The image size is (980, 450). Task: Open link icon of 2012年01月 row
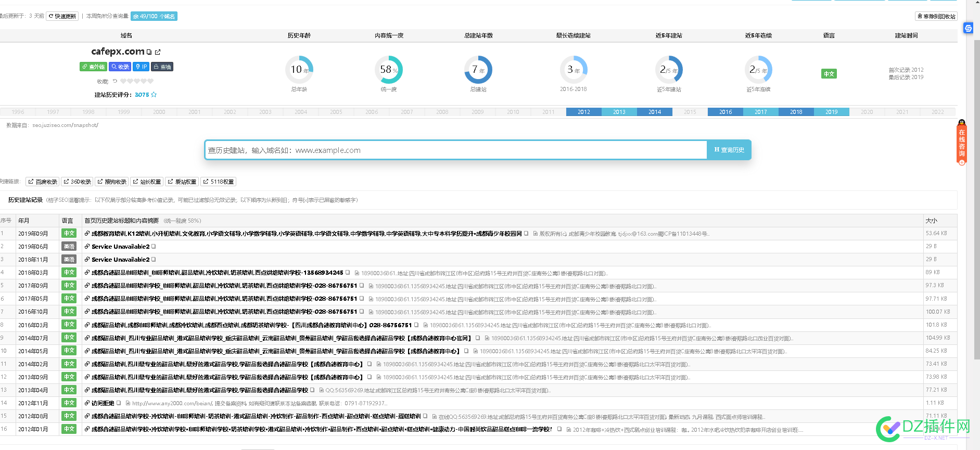pyautogui.click(x=87, y=429)
